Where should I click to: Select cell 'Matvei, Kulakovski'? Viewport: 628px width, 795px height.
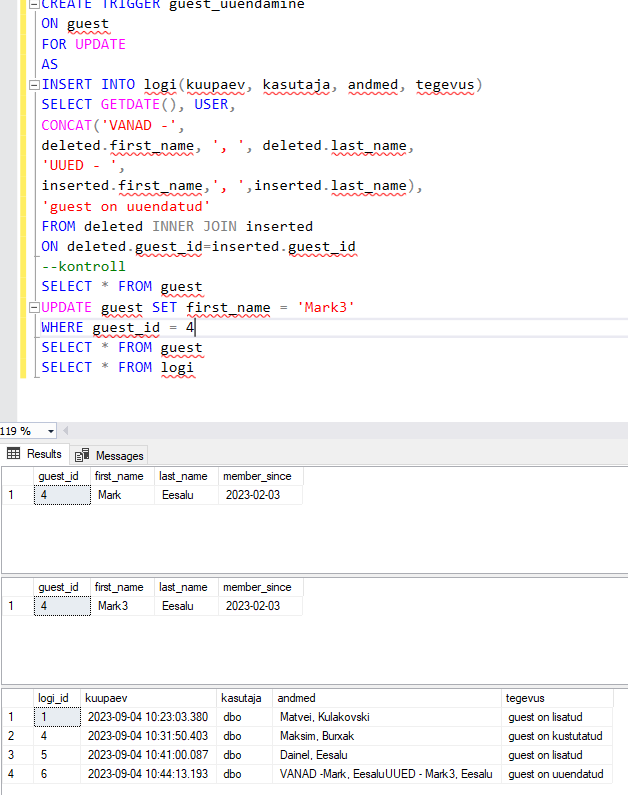pos(387,717)
